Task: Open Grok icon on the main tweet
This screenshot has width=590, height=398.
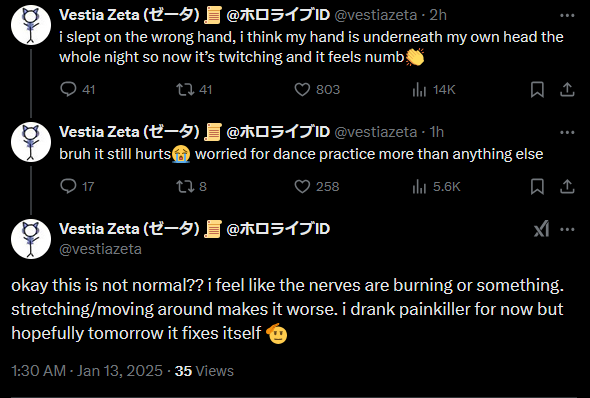Action: click(541, 229)
